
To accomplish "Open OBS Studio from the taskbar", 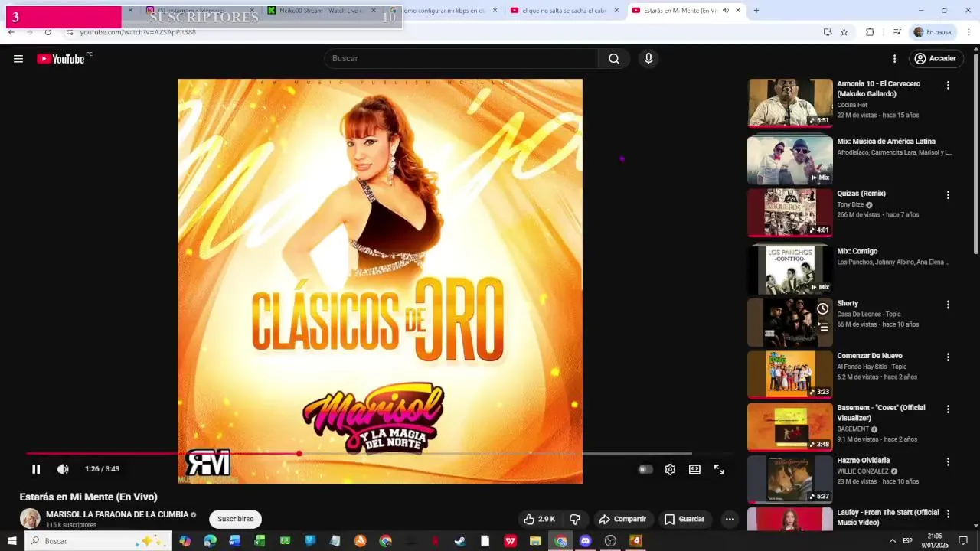I will 610,541.
